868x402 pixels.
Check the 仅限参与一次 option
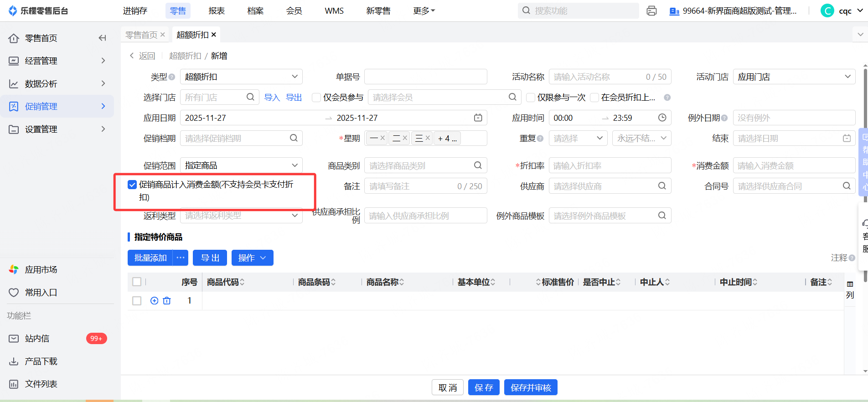[530, 98]
